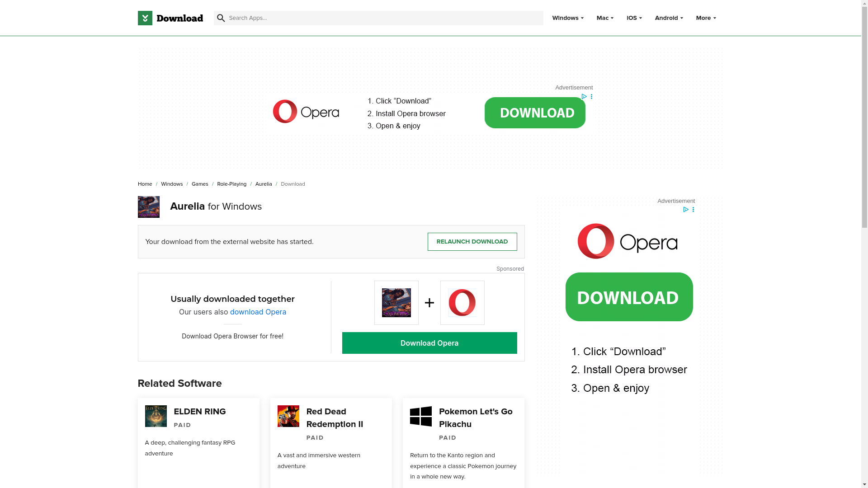This screenshot has height=488, width=868.
Task: Click the Aurelia thumbnail in bundle box
Action: click(x=396, y=303)
